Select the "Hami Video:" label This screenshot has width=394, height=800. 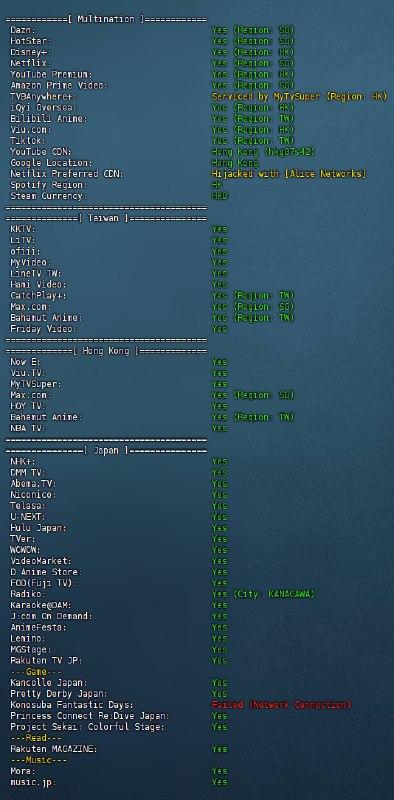38,285
